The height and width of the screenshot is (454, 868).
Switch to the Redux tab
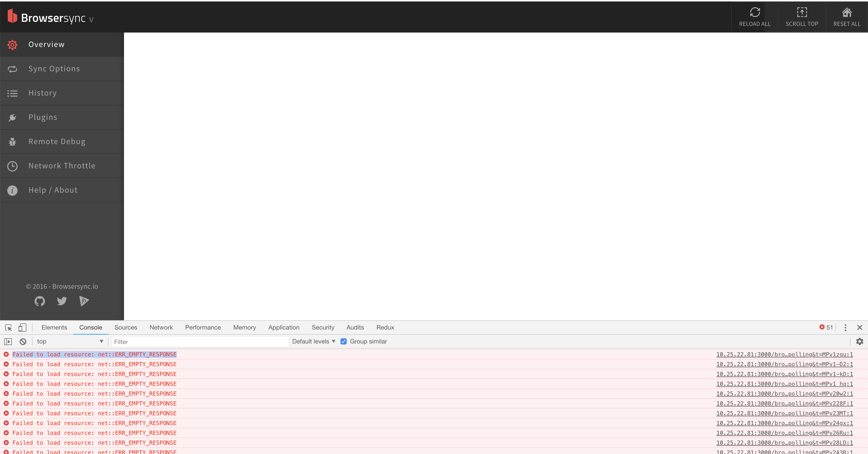click(385, 327)
